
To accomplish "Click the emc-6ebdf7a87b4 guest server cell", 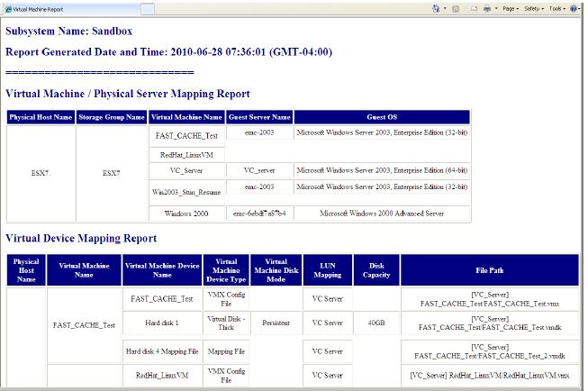I will (259, 214).
